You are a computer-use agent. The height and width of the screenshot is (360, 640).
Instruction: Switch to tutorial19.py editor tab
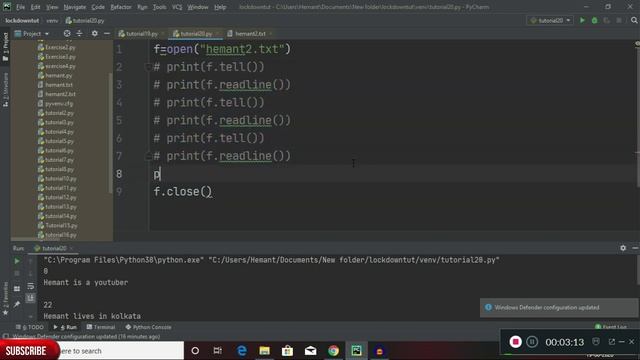click(142, 33)
